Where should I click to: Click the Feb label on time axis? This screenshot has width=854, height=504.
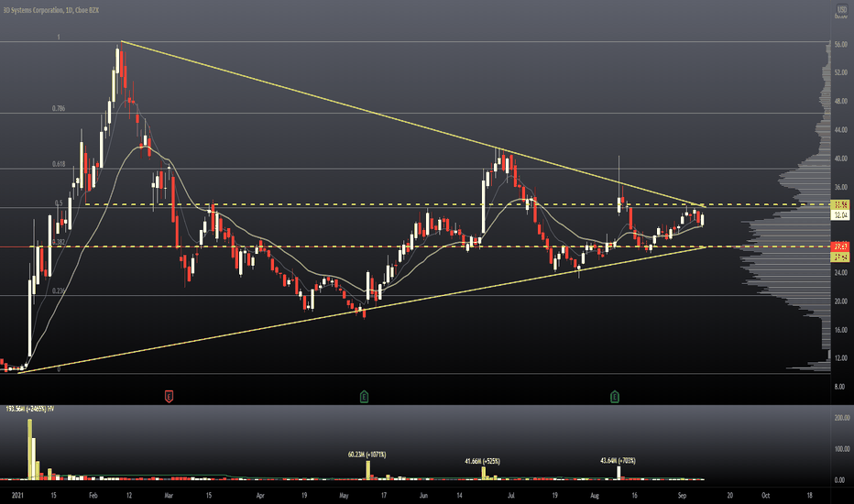[x=93, y=495]
